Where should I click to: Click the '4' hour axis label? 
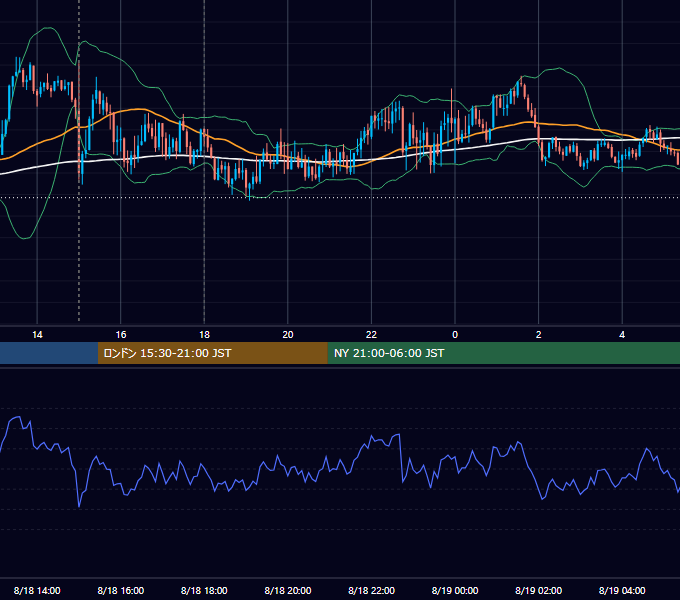(622, 335)
